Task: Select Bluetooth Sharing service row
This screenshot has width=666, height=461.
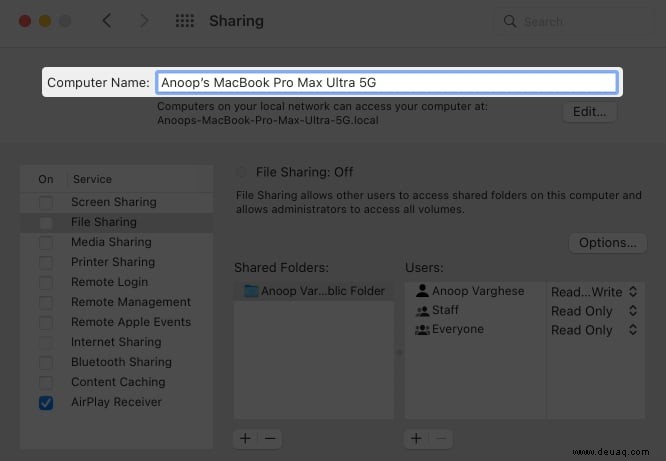Action: [116, 362]
